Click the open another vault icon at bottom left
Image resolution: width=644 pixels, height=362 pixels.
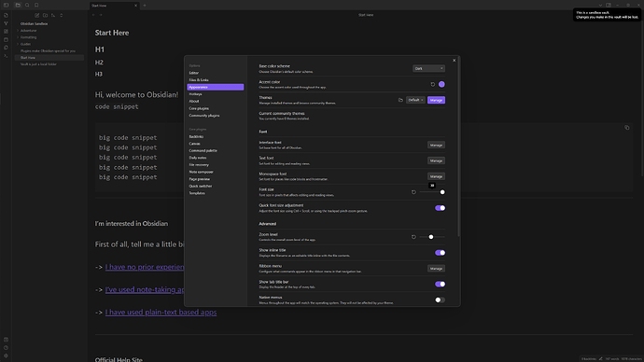[x=6, y=340]
